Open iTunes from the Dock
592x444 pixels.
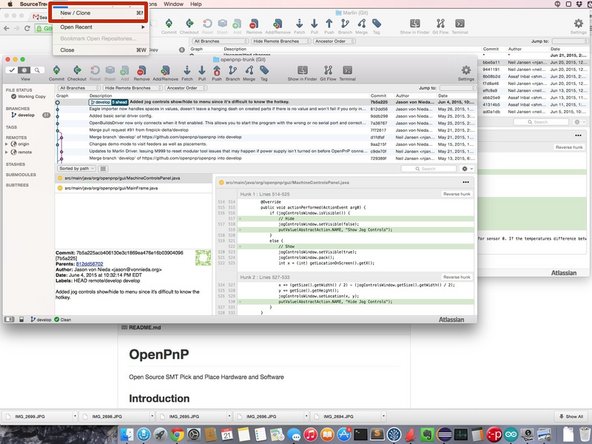(310, 435)
